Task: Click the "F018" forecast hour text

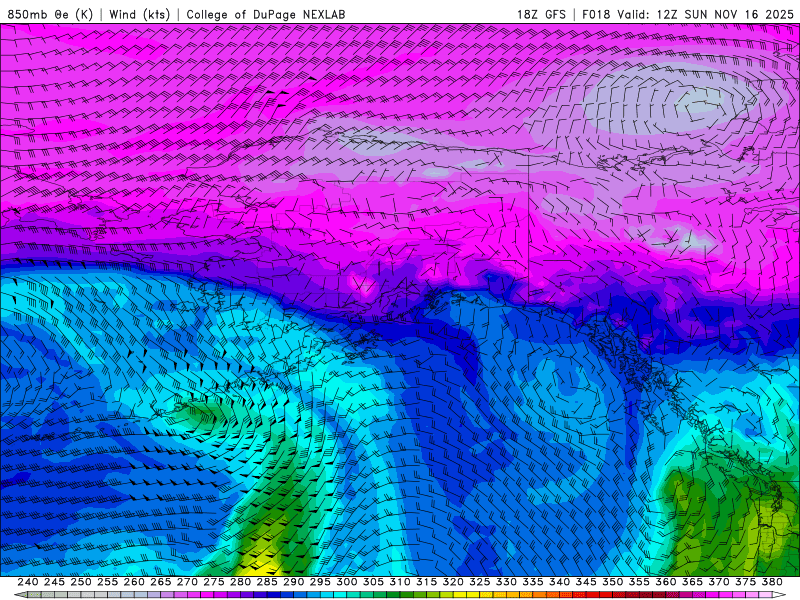Action: 596,14
